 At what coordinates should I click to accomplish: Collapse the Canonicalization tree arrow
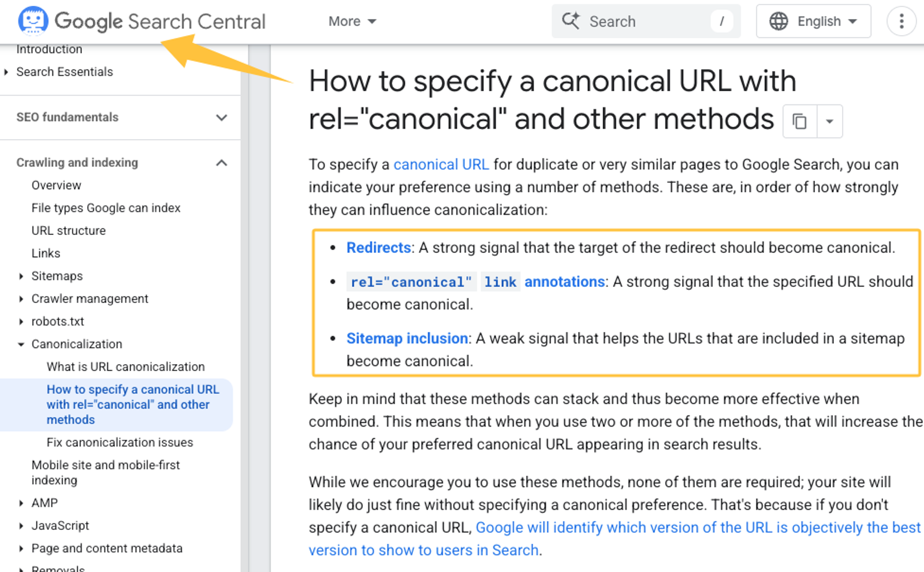[x=21, y=344]
